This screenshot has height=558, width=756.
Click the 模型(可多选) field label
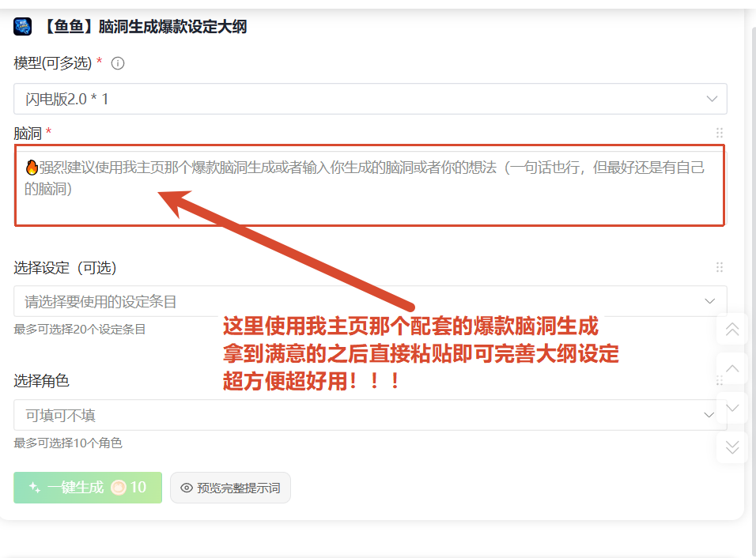[52, 63]
